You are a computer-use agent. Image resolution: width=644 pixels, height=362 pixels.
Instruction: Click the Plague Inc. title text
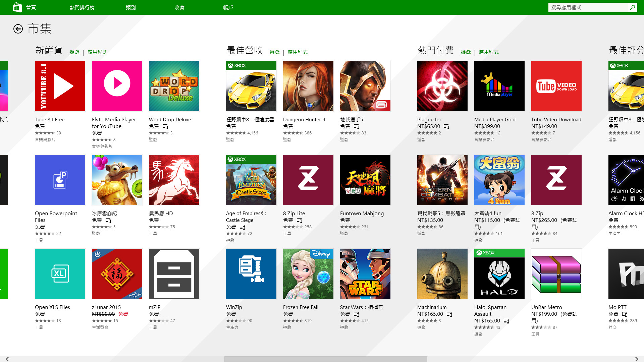(430, 120)
